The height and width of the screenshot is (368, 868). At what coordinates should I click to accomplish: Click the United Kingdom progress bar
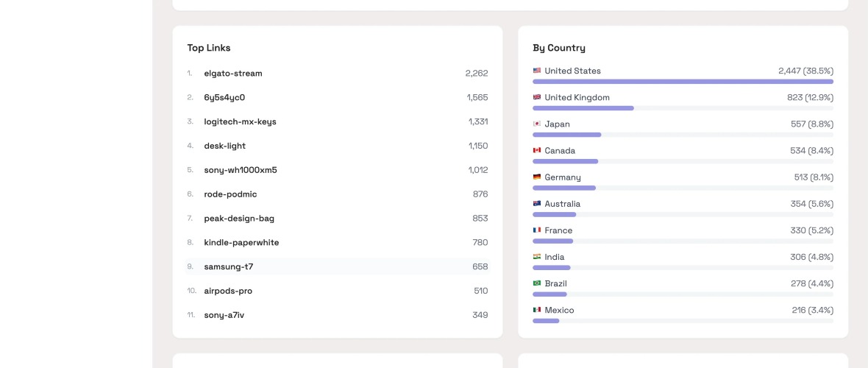[x=583, y=108]
